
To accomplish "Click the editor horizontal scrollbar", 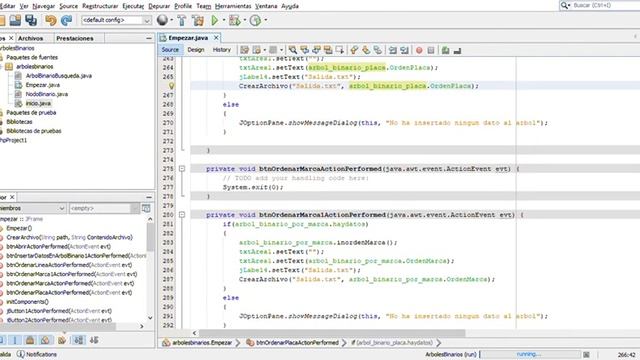I will click(332, 333).
